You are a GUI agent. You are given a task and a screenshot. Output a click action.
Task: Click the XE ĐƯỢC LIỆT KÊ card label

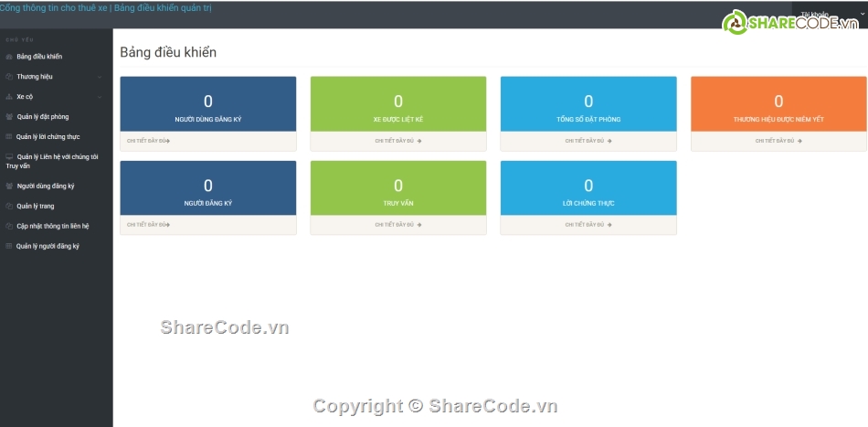(x=398, y=120)
